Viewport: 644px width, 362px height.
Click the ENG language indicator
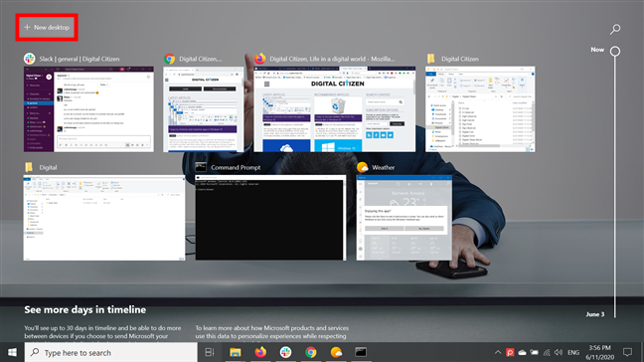[x=573, y=352]
